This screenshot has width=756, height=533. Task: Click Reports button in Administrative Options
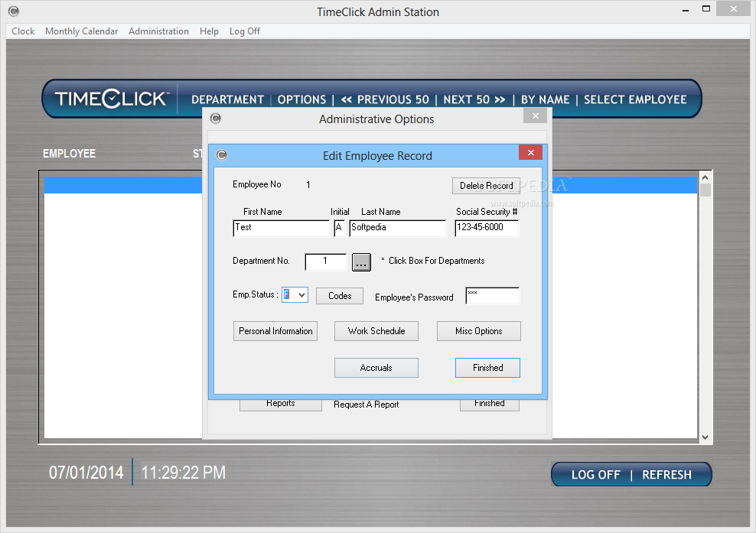pos(281,405)
